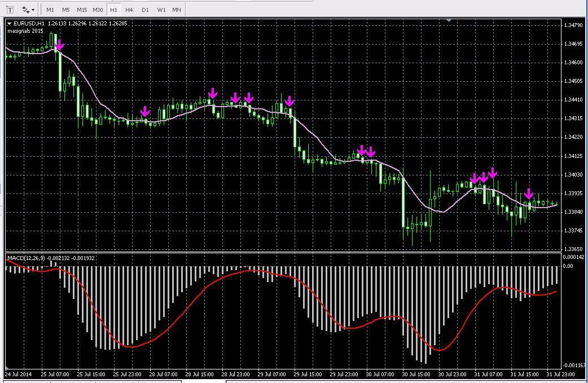This screenshot has height=383, width=588.
Task: Pick the arrow symbols drawing tool
Action: [x=25, y=10]
